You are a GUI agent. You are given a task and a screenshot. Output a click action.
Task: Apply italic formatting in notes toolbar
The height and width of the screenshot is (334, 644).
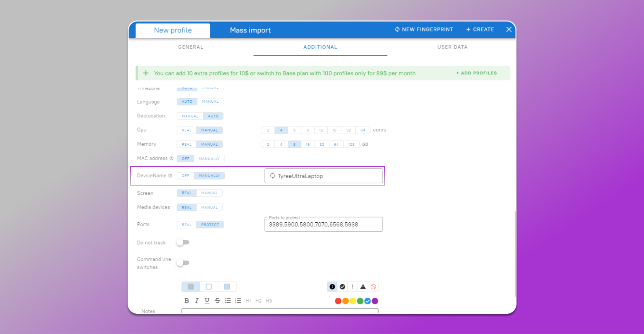(x=197, y=301)
